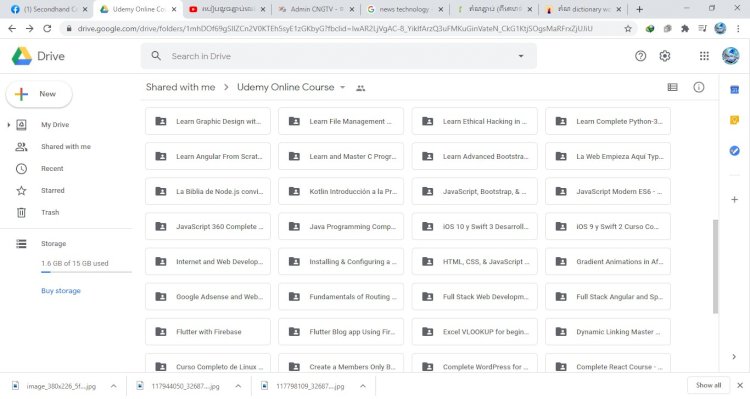
Task: Open options for 117944050 download
Action: (x=238, y=386)
